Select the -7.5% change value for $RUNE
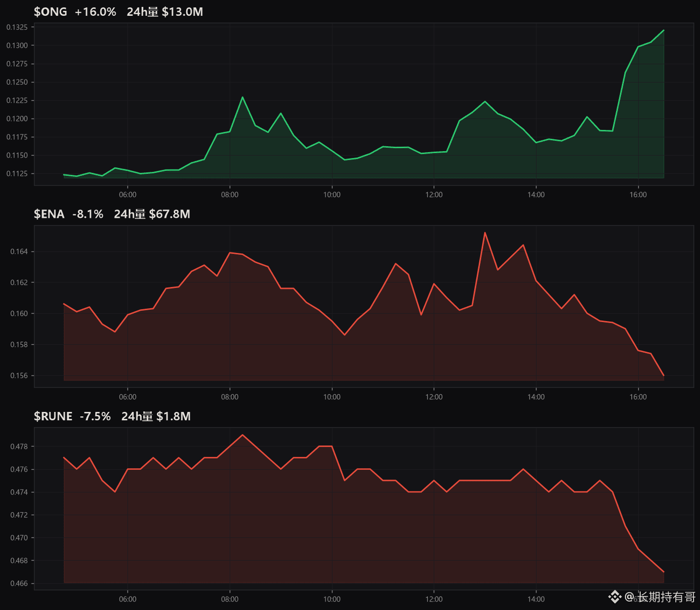This screenshot has height=610, width=700. coord(95,416)
